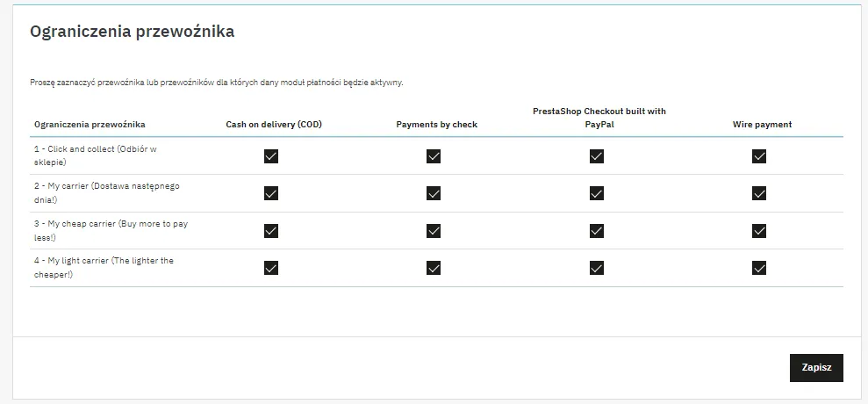Toggle PayPal Checkout for Click and collect
The width and height of the screenshot is (868, 404).
click(x=597, y=156)
